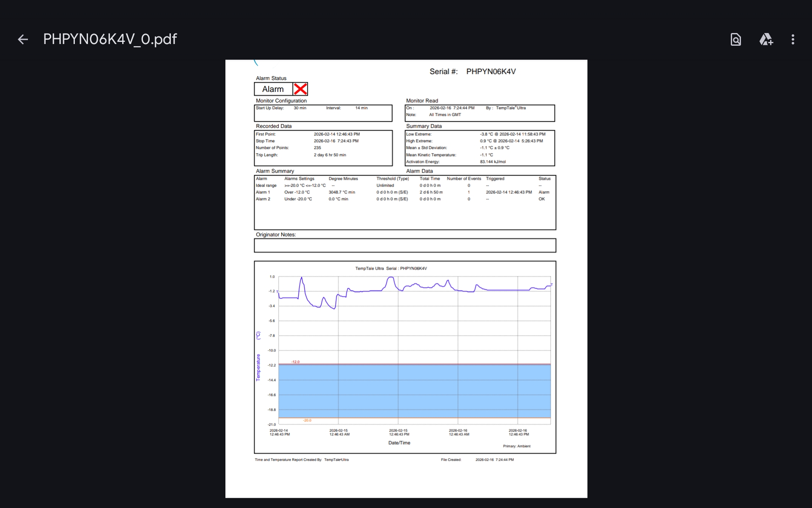Click the Summary Data section heading
Screen dimensions: 812x508
point(424,126)
